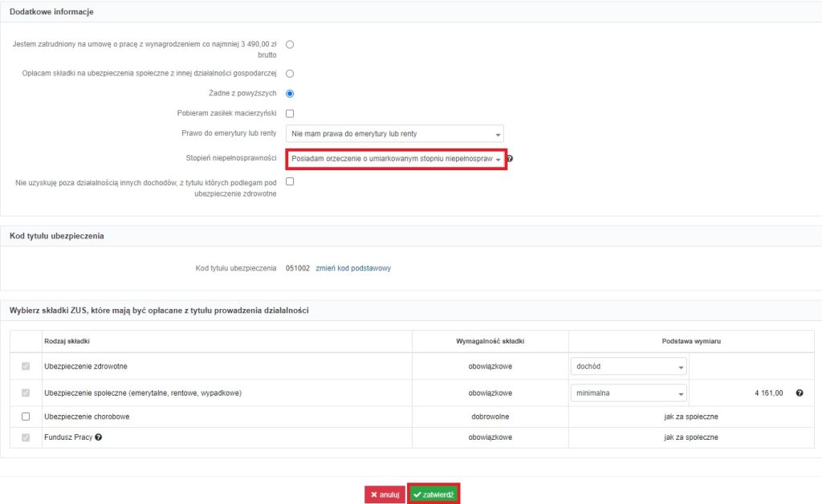Click the Fundusz Pracy row label
This screenshot has width=822, height=504.
pyautogui.click(x=68, y=437)
